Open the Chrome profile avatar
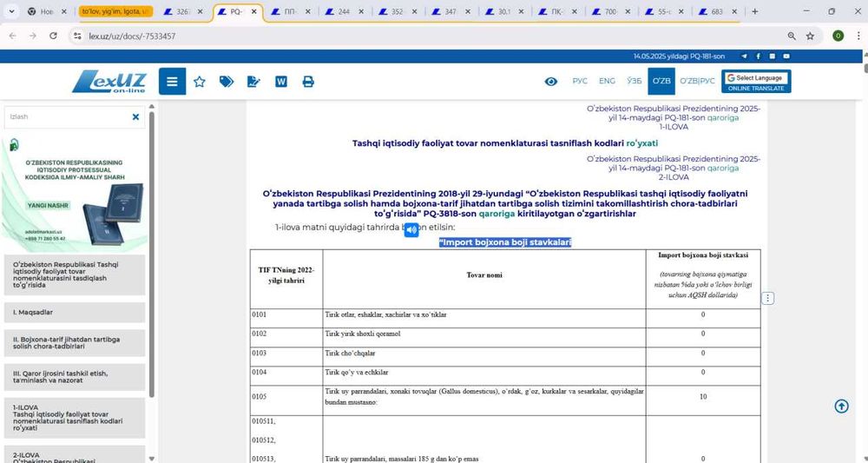868x463 pixels. (838, 36)
